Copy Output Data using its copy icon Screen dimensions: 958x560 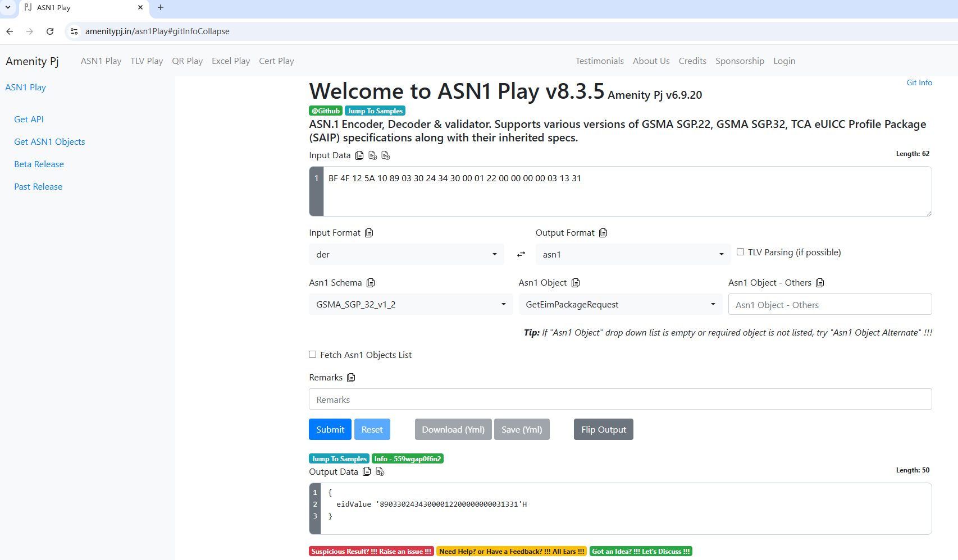[x=367, y=471]
